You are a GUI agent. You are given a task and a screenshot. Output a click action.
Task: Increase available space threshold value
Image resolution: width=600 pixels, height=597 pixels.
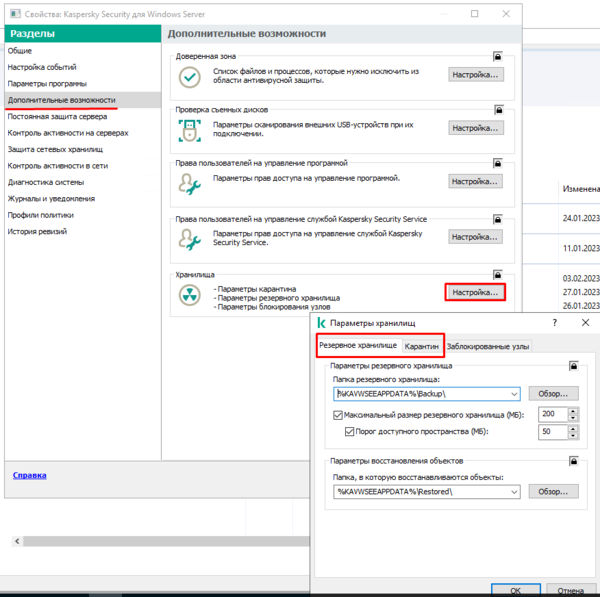tap(573, 429)
